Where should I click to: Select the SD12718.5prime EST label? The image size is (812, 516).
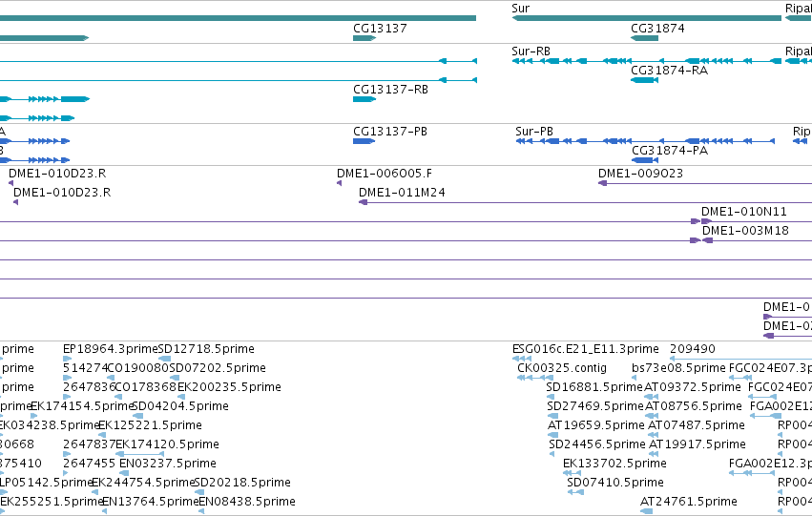206,349
